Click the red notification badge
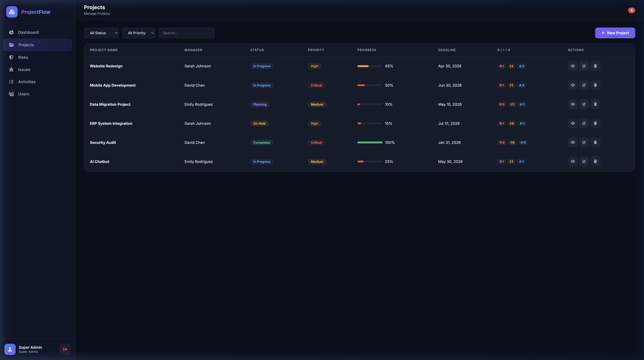The width and height of the screenshot is (644, 360). point(631,10)
